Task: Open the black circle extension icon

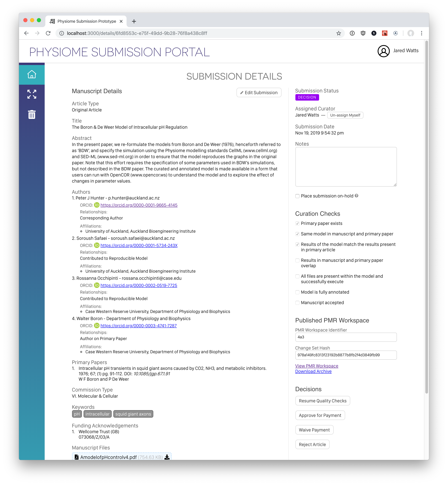Action: point(374,33)
